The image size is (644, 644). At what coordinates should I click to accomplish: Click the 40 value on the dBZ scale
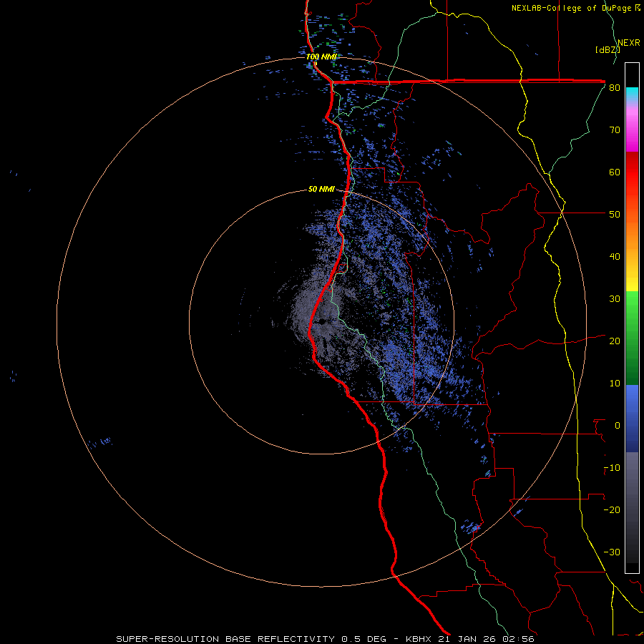(x=615, y=257)
